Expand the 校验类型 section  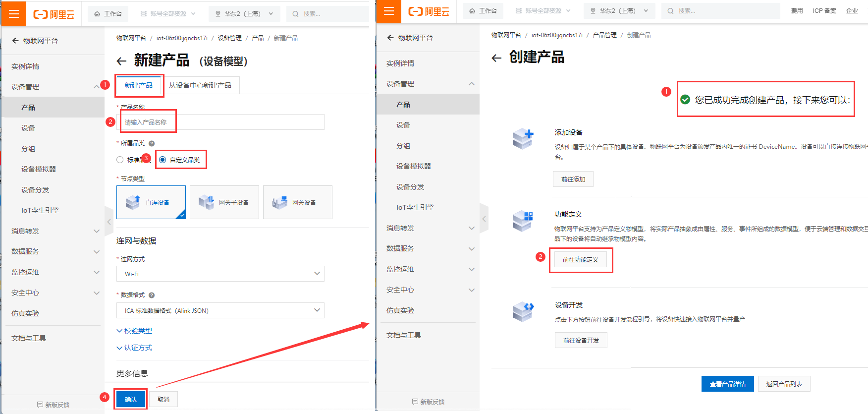[134, 331]
